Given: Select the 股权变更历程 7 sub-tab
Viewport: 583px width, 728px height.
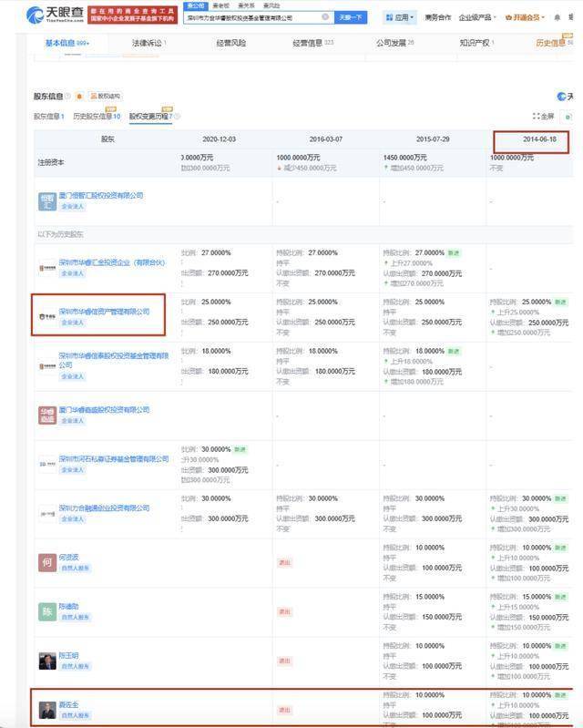Looking at the screenshot, I should click(151, 116).
